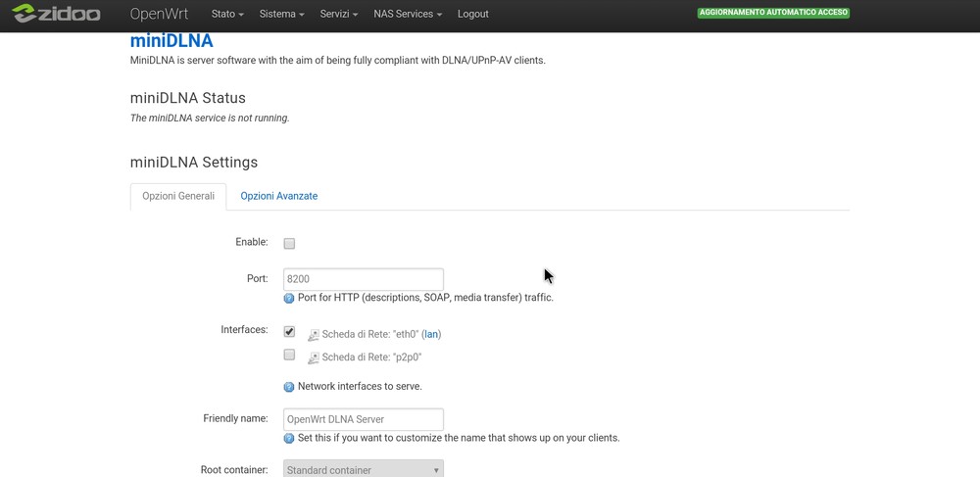Open the NAS Services menu
Viewport: 980px width, 477px height.
pyautogui.click(x=408, y=15)
